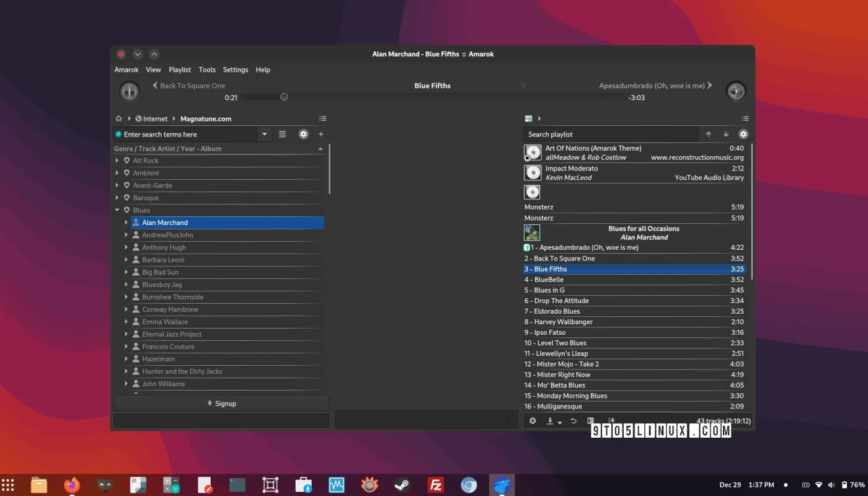Click the Signup button
The height and width of the screenshot is (496, 868).
point(221,404)
